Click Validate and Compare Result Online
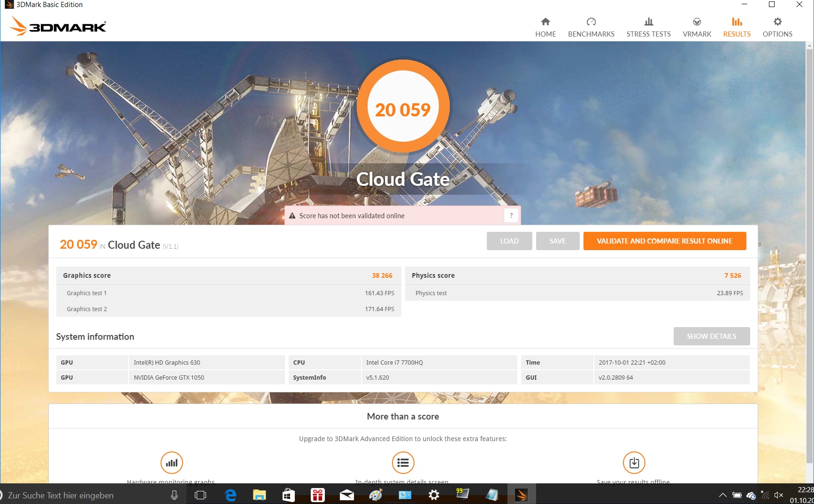 (x=665, y=241)
